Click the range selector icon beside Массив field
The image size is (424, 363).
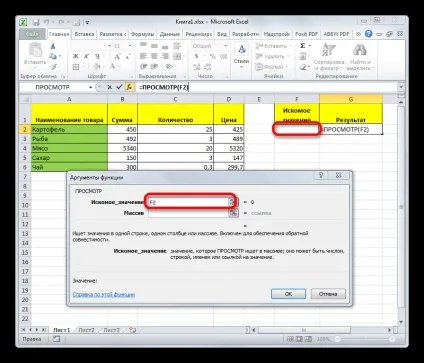tap(233, 213)
